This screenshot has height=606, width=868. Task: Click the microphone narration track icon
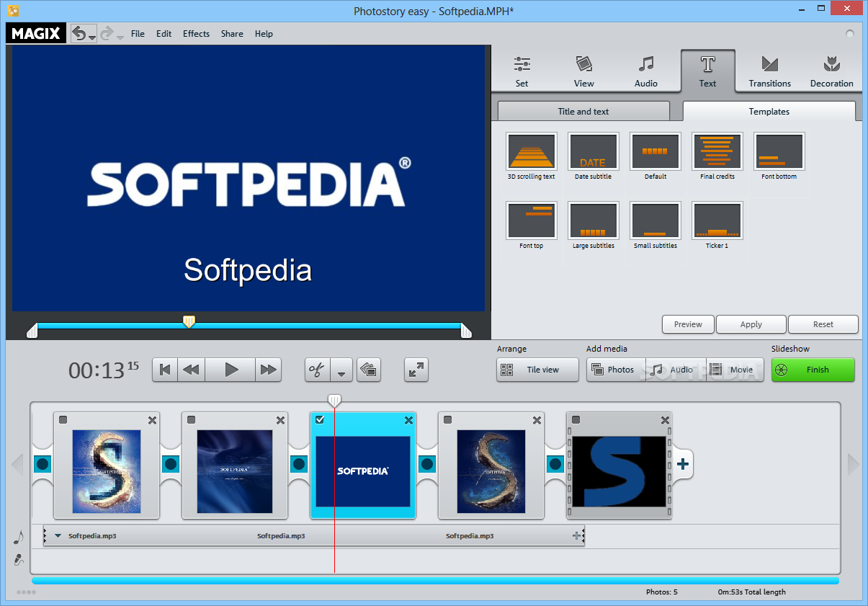pyautogui.click(x=19, y=559)
